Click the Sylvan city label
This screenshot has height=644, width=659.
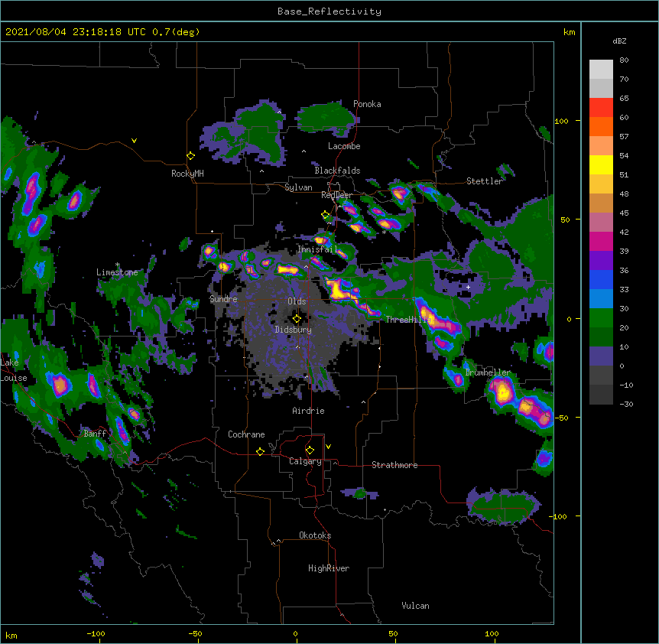(298, 187)
